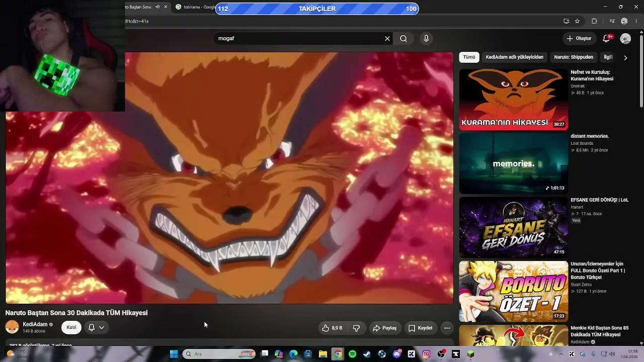Click the Oreinak channel name

coord(578,86)
